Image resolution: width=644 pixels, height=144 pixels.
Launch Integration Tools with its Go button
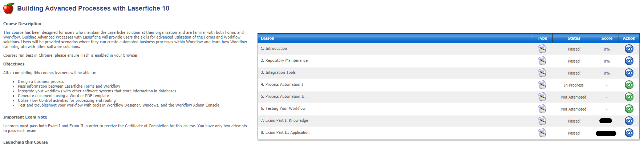pyautogui.click(x=629, y=73)
